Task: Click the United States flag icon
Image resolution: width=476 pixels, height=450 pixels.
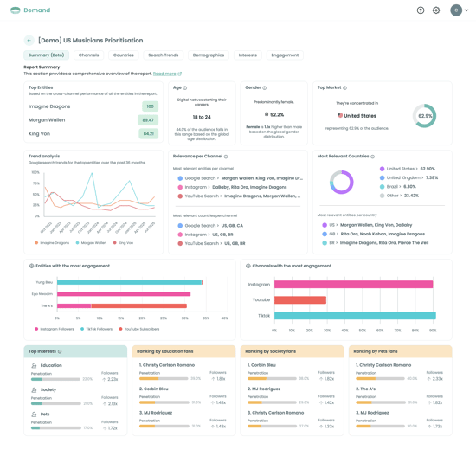Action: click(x=340, y=115)
